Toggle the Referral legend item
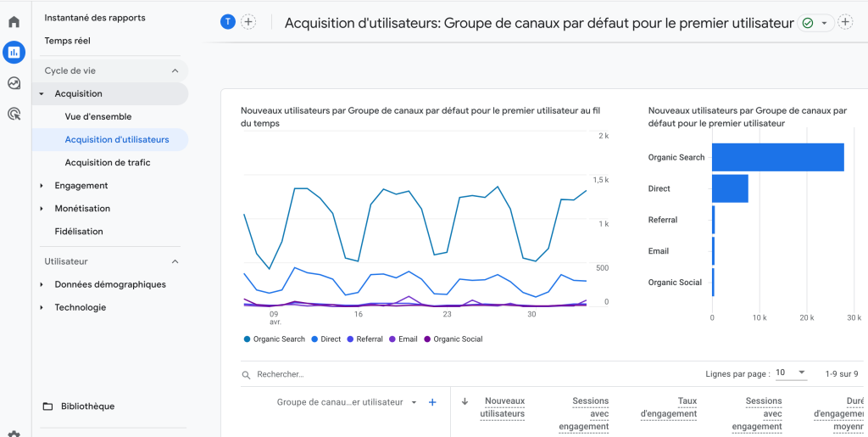Screen dimensions: 868x437 pyautogui.click(x=364, y=339)
